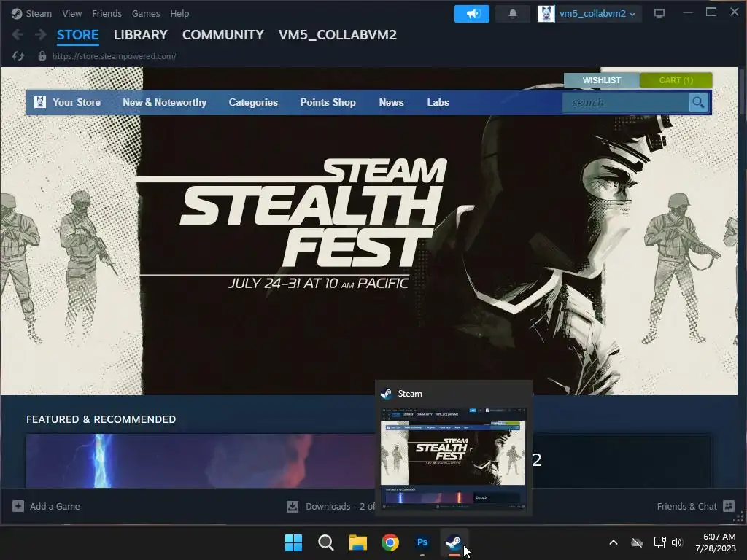Open the clock and date 7/28/2023
Image resolution: width=747 pixels, height=560 pixels.
[x=716, y=542]
